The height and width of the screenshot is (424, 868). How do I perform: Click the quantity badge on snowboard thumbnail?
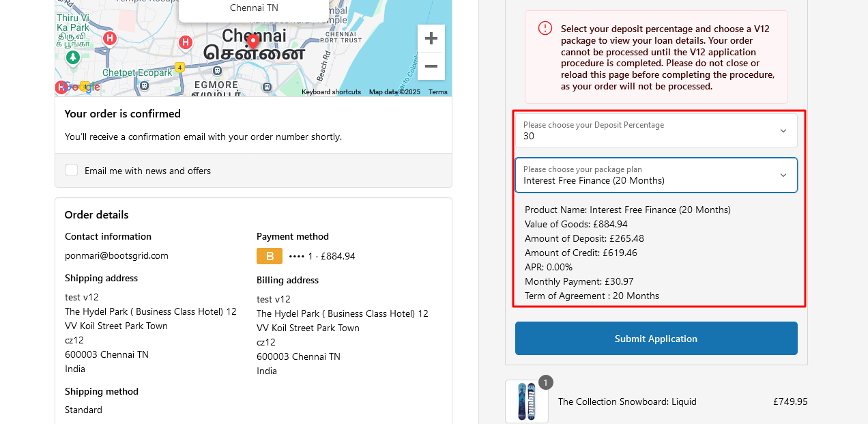coord(546,382)
